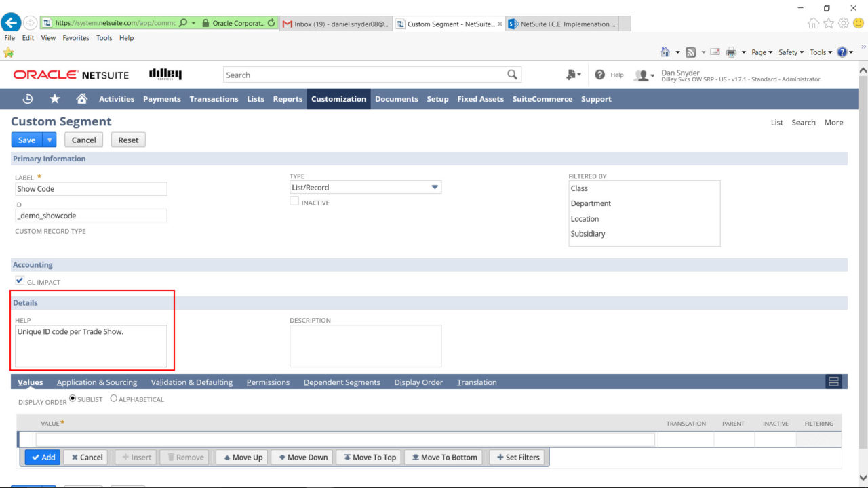Uncheck the GL Impact checkbox

point(20,280)
